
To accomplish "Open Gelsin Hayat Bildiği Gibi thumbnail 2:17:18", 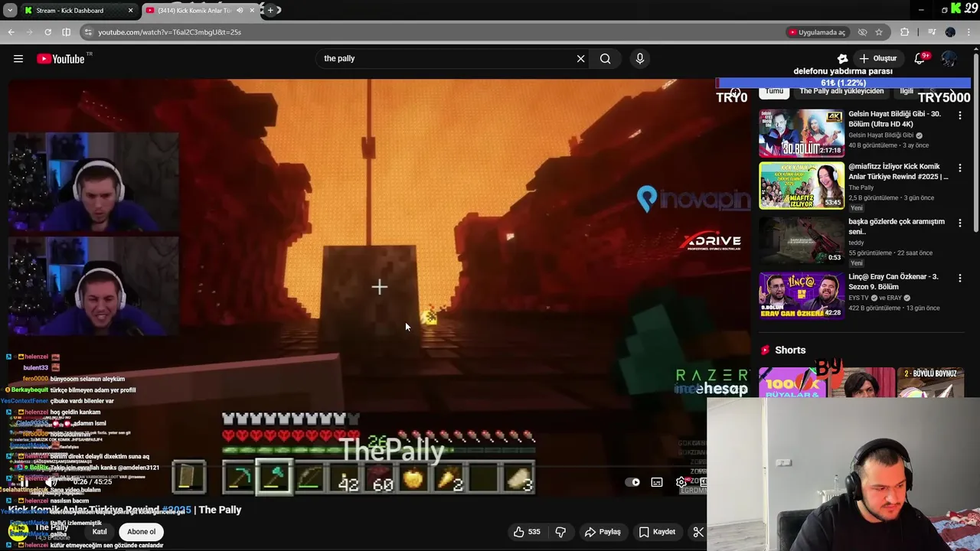I will coord(802,133).
